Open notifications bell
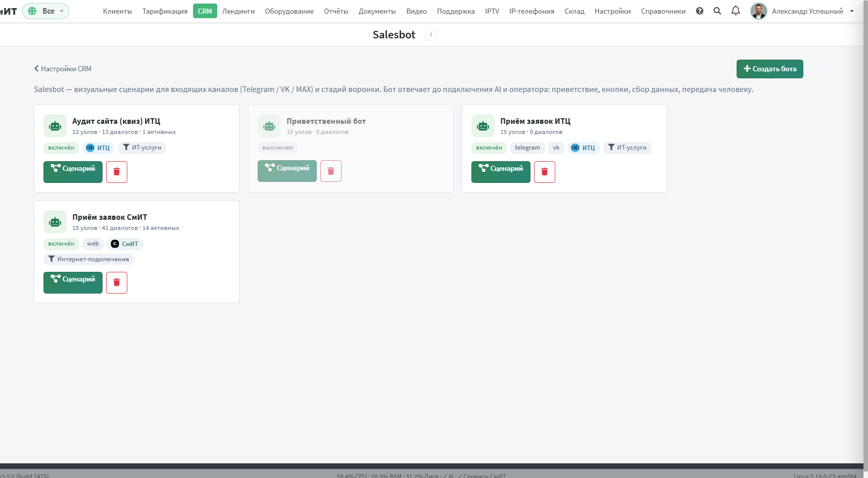 pos(736,11)
